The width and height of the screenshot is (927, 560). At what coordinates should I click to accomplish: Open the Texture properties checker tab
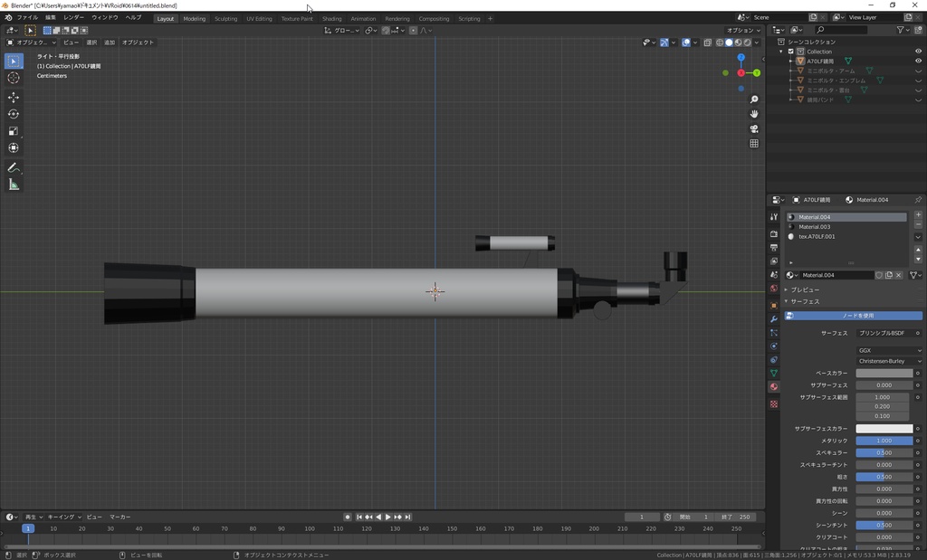point(774,404)
